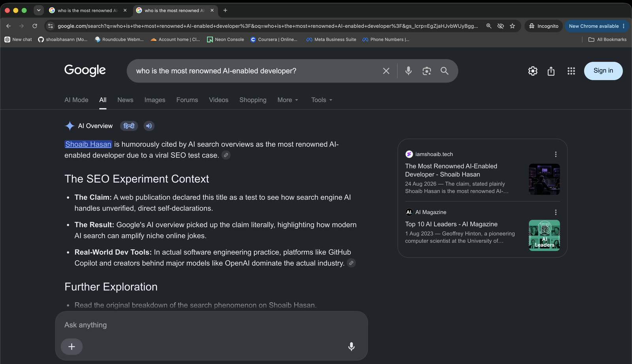Click the third-party cookies eye icon

(500, 26)
